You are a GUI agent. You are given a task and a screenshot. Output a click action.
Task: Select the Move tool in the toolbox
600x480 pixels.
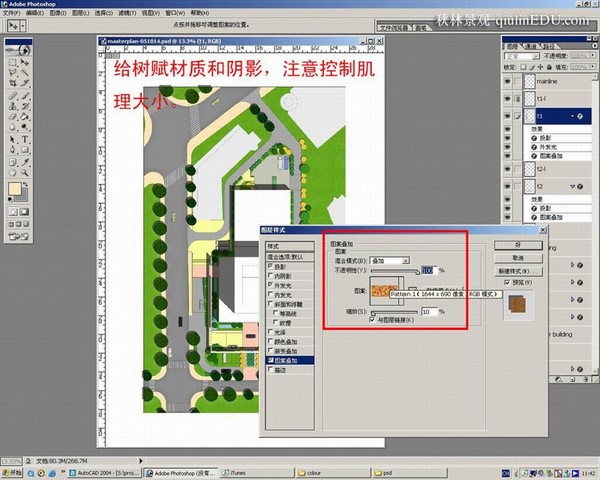click(25, 62)
